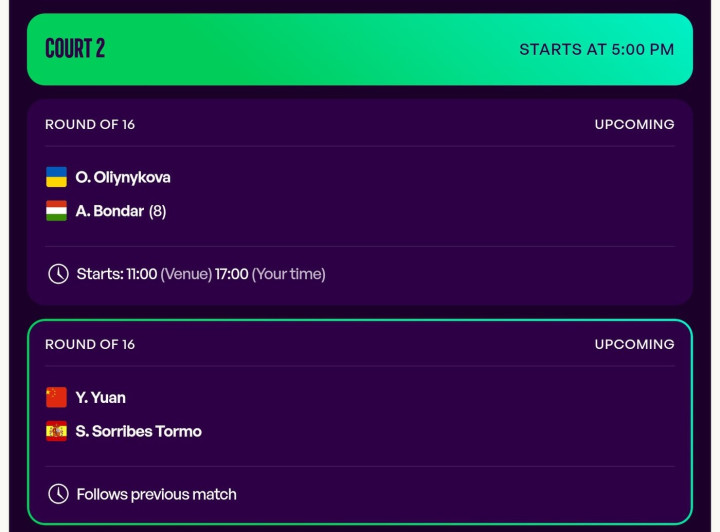
Task: Click ROUND OF 16 in the Oliynykova match card
Action: tap(90, 124)
